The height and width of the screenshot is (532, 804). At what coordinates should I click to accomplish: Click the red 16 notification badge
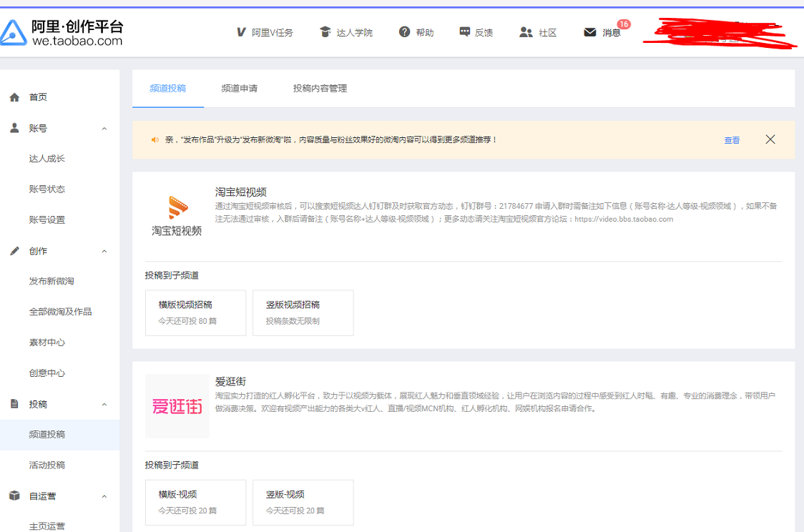coord(624,24)
